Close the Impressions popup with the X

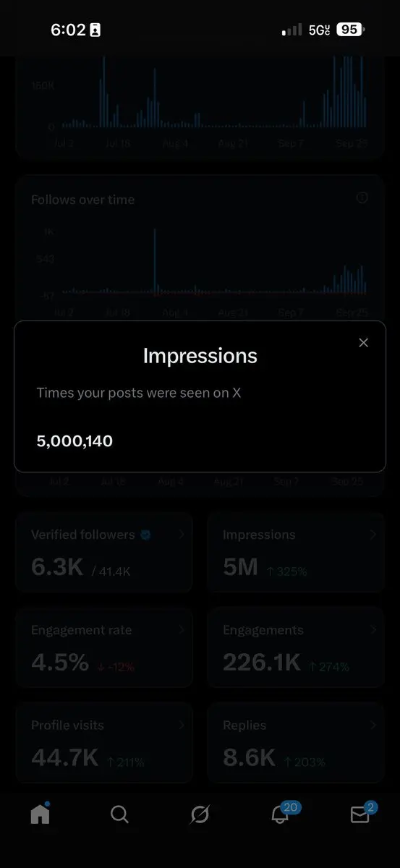coord(363,343)
